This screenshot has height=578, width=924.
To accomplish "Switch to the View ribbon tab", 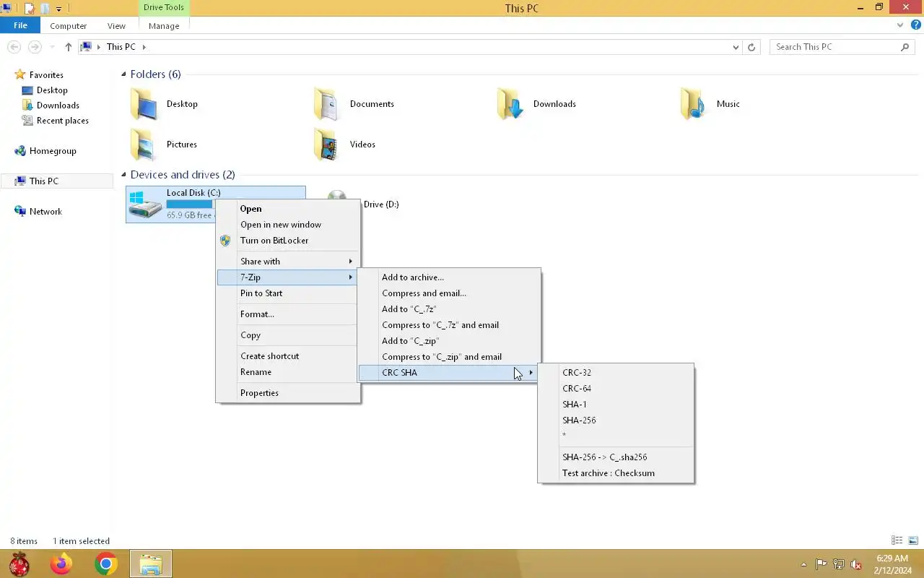I will (x=116, y=25).
